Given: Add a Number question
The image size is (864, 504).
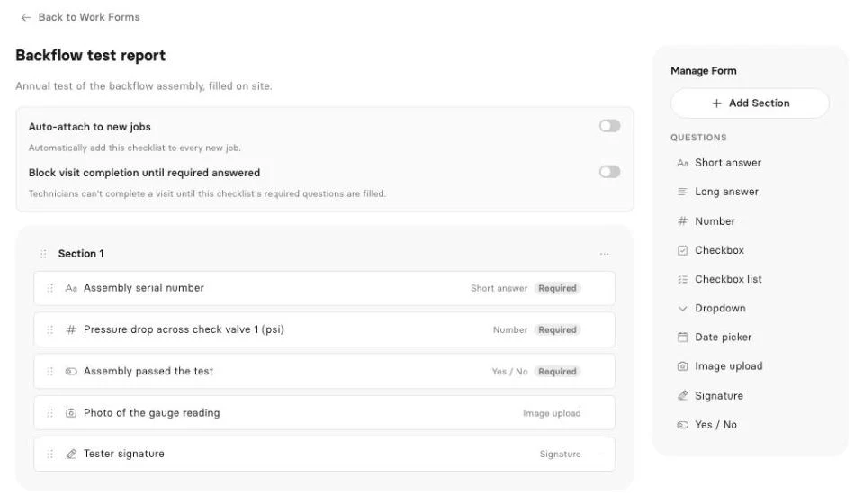Looking at the screenshot, I should (x=715, y=220).
